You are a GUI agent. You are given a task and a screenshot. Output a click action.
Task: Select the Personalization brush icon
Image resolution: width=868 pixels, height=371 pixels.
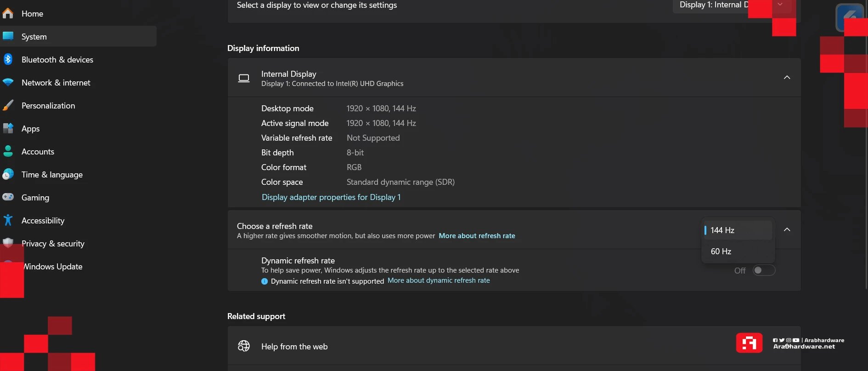tap(8, 105)
